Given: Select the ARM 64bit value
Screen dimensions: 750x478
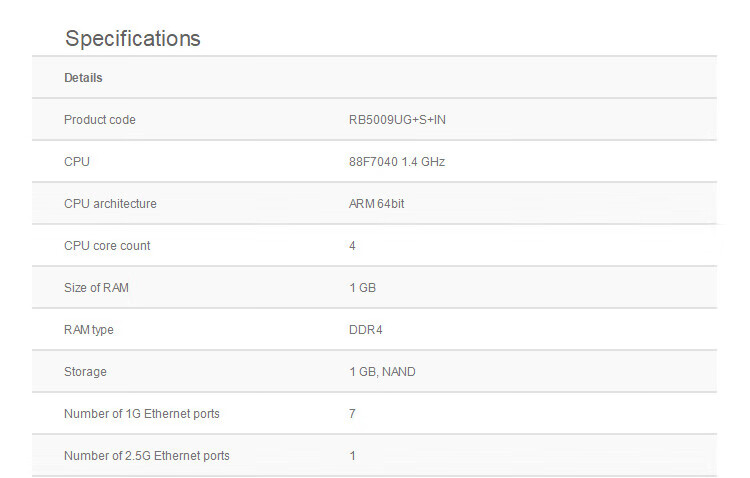Looking at the screenshot, I should [376, 204].
